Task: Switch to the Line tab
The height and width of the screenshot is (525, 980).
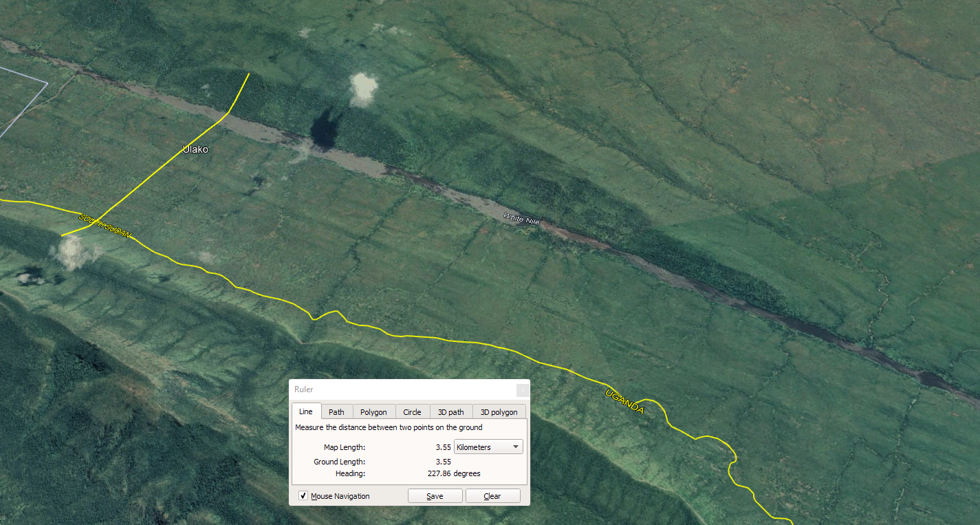Action: [x=306, y=411]
